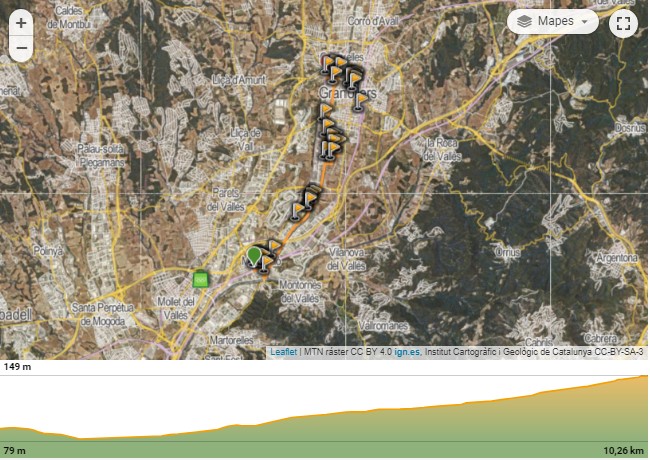Open the Mapes layer dropdown
Viewport: 650px width, 460px height.
click(x=552, y=21)
